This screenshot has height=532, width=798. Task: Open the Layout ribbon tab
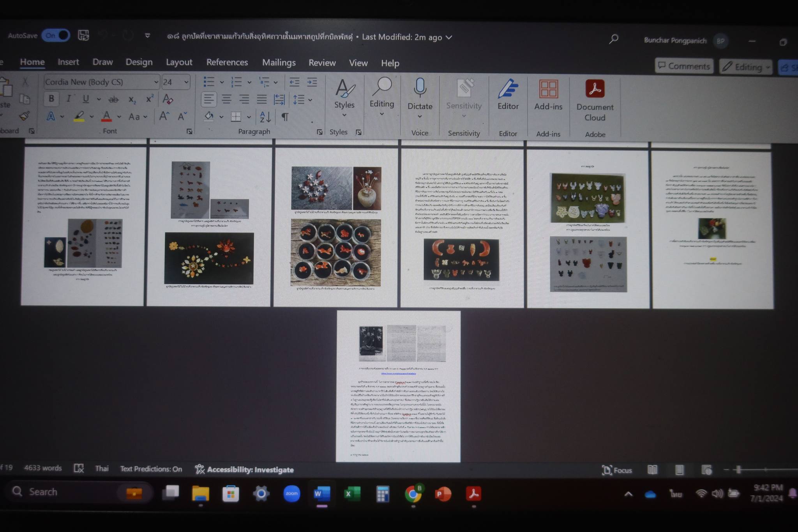(179, 62)
